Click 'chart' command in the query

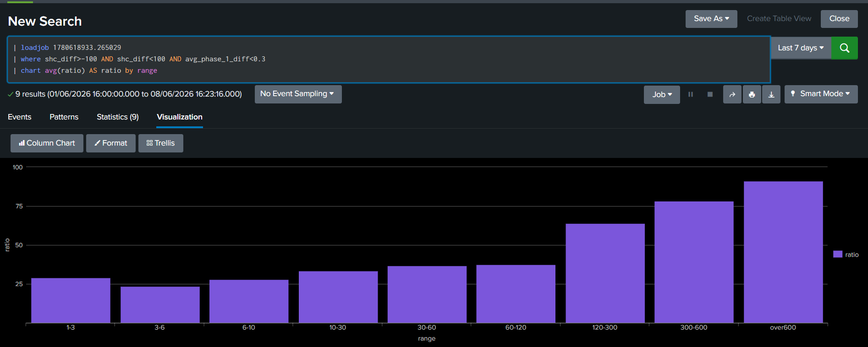click(x=31, y=70)
